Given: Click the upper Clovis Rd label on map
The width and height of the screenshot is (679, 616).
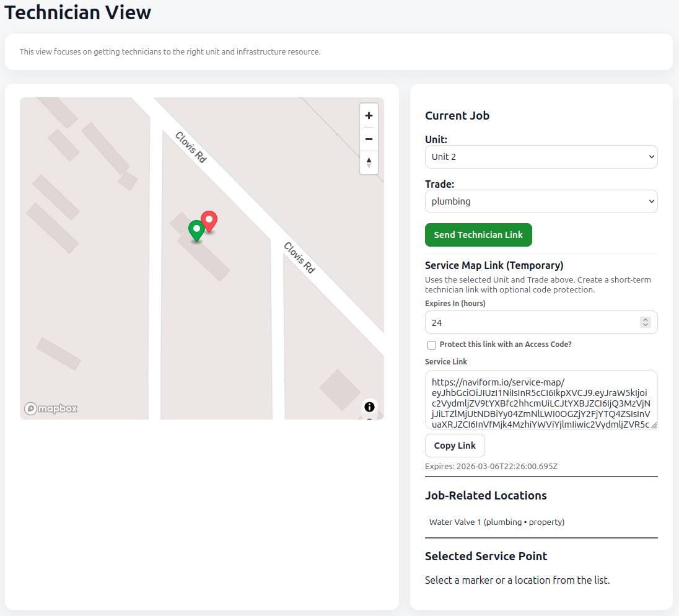Looking at the screenshot, I should coord(190,147).
